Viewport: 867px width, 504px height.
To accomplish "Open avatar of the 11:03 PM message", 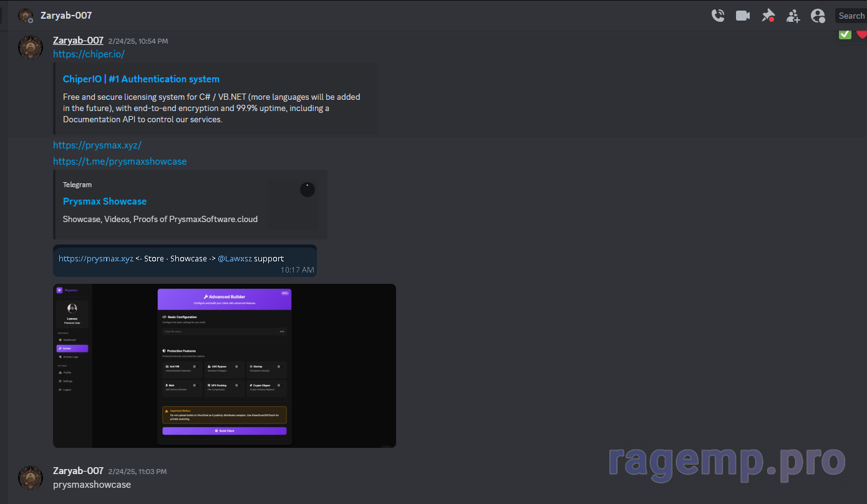I will point(31,478).
